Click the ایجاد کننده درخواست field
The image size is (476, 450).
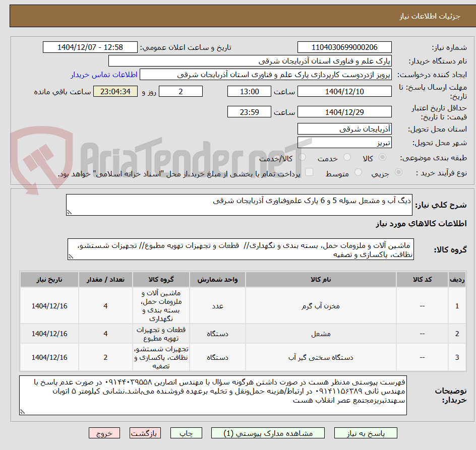[x=266, y=75]
